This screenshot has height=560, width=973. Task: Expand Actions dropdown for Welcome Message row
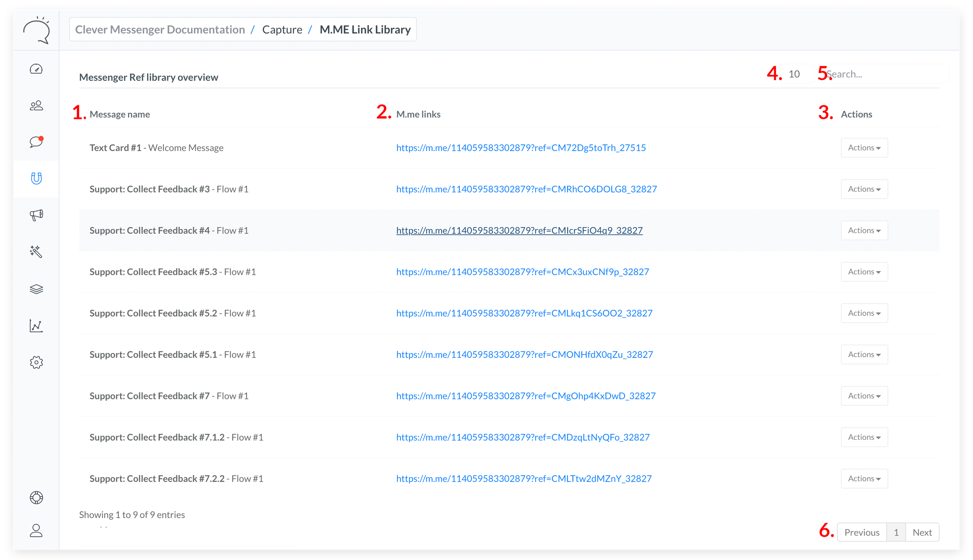[x=864, y=148]
